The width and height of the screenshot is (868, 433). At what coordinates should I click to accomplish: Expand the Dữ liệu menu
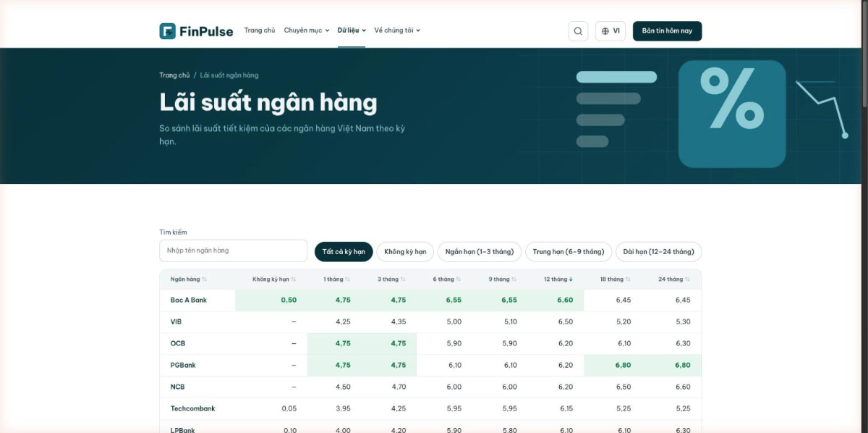click(352, 30)
